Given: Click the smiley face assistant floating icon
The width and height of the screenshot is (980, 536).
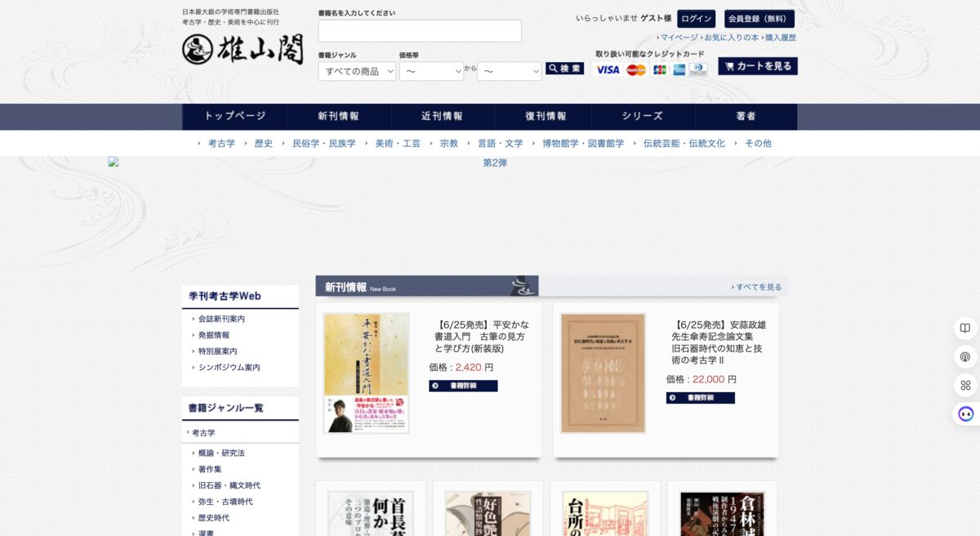Looking at the screenshot, I should point(965,413).
